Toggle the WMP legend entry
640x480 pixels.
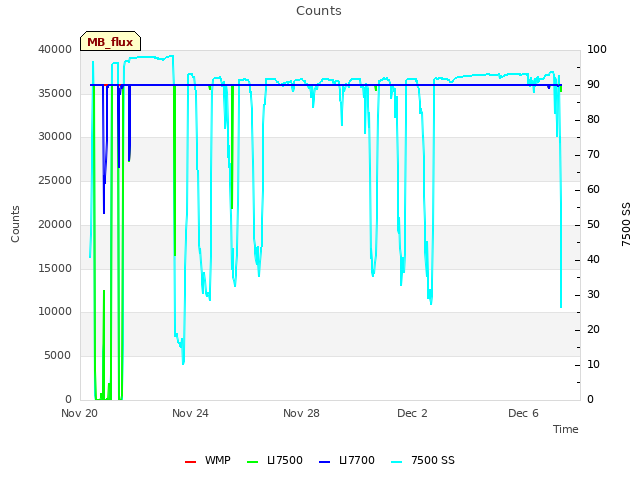coord(208,460)
